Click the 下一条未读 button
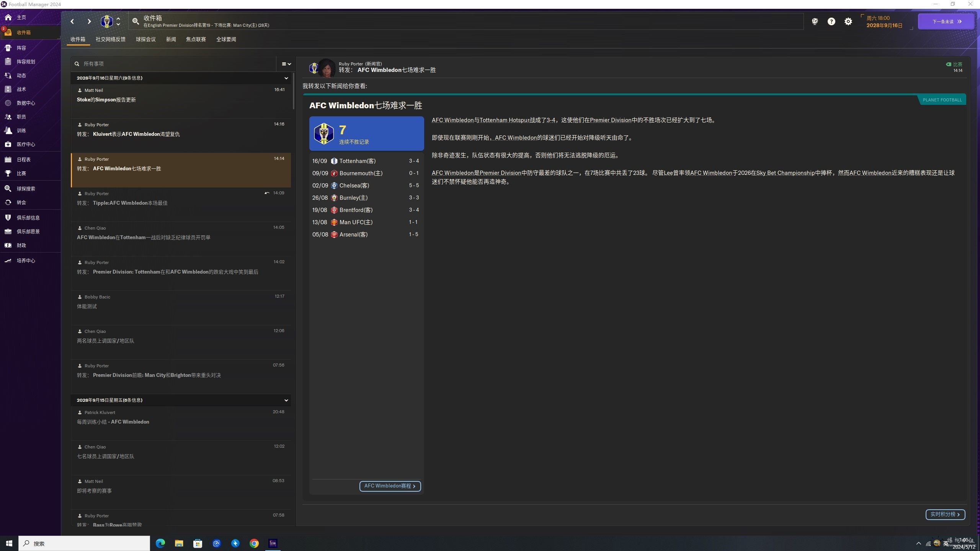The height and width of the screenshot is (551, 980). click(x=946, y=21)
